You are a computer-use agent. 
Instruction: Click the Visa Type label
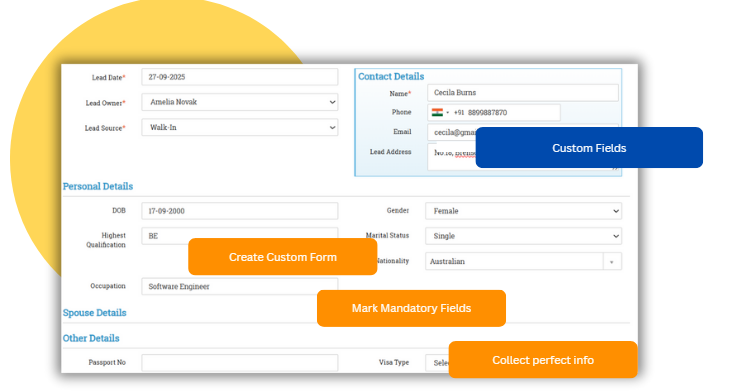pyautogui.click(x=394, y=362)
